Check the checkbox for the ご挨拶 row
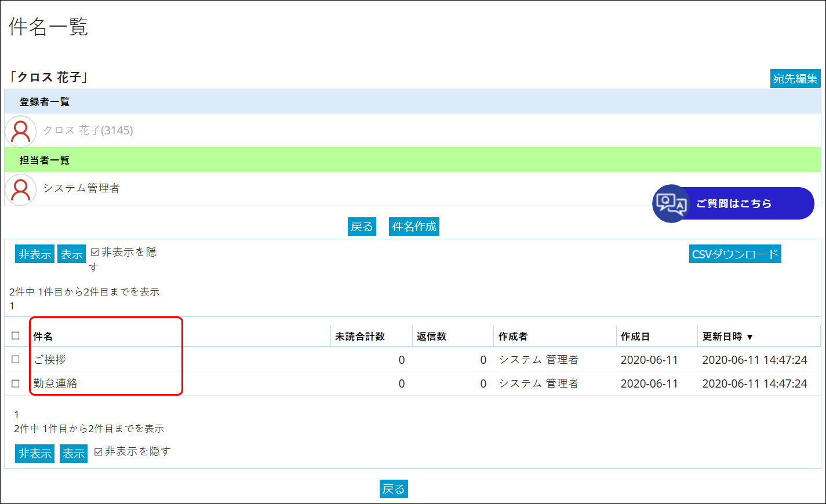This screenshot has height=504, width=826. tap(16, 359)
